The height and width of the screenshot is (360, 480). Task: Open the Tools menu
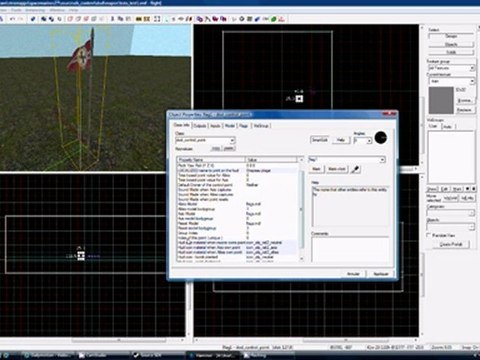[16, 10]
